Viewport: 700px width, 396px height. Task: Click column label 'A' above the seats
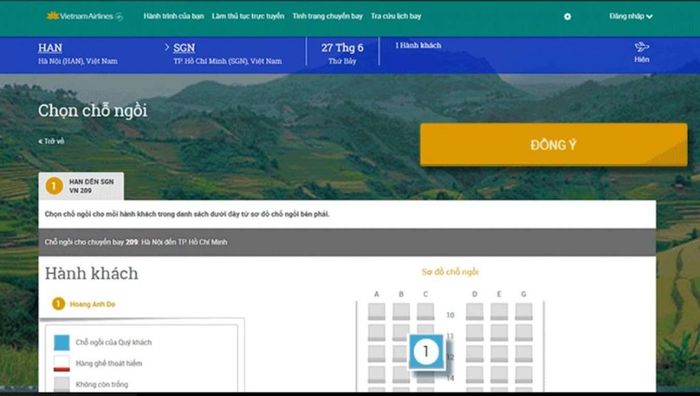[376, 294]
